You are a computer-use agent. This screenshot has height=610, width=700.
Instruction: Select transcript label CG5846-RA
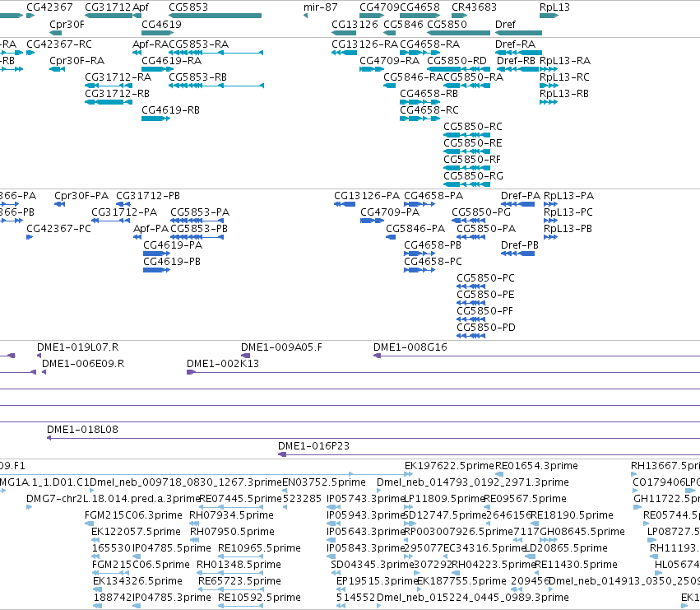[x=414, y=77]
